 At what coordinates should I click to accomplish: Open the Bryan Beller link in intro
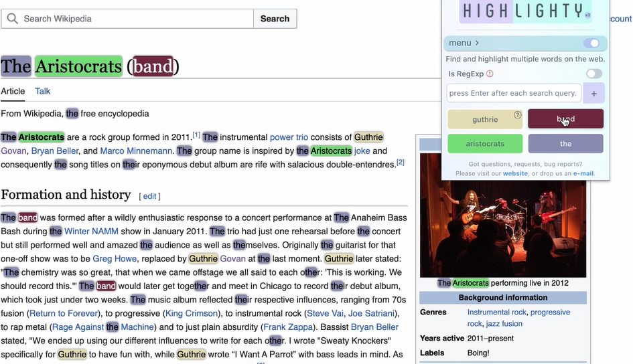pos(54,151)
